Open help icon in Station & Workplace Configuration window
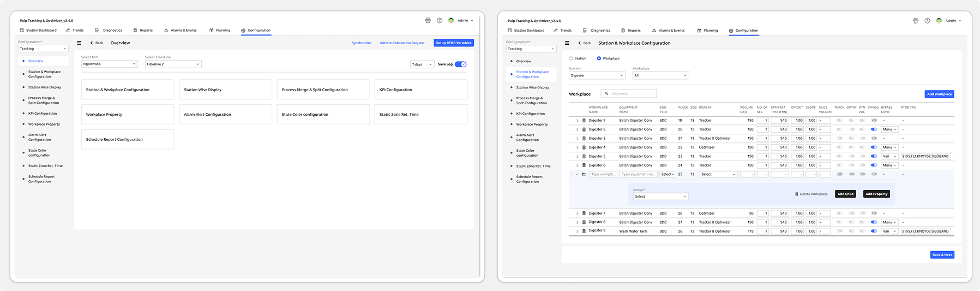This screenshot has height=291, width=980. (927, 21)
